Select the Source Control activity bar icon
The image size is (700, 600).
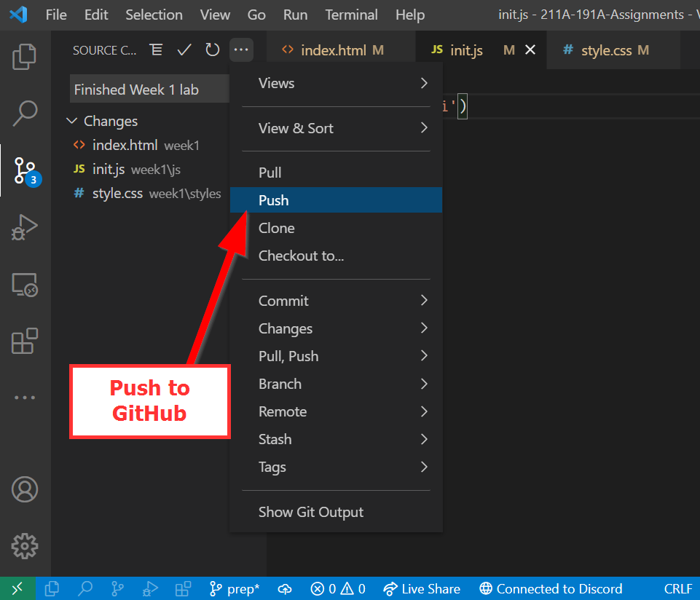[x=25, y=170]
